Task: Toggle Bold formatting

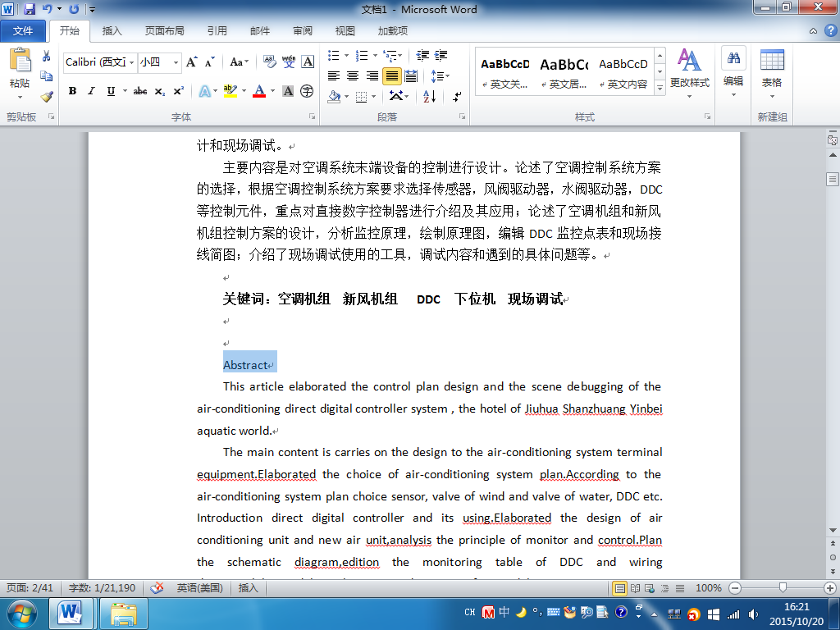Action: pos(72,91)
